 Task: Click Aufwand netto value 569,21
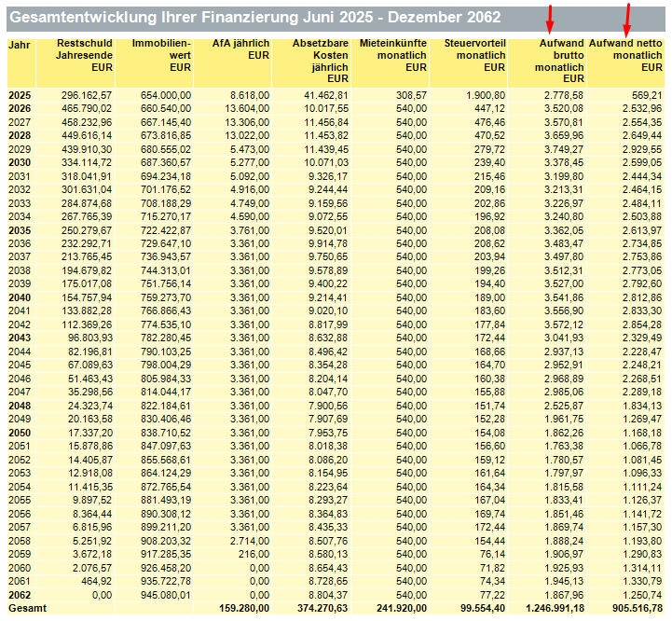647,95
